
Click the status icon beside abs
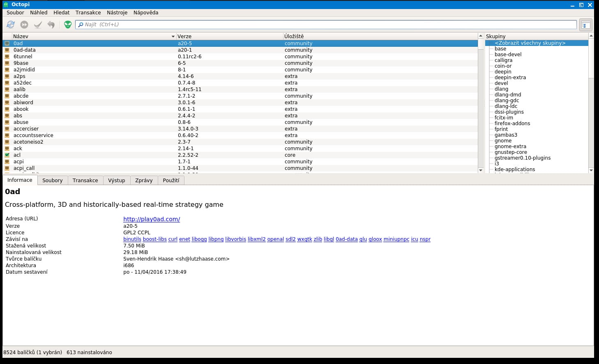tap(7, 116)
